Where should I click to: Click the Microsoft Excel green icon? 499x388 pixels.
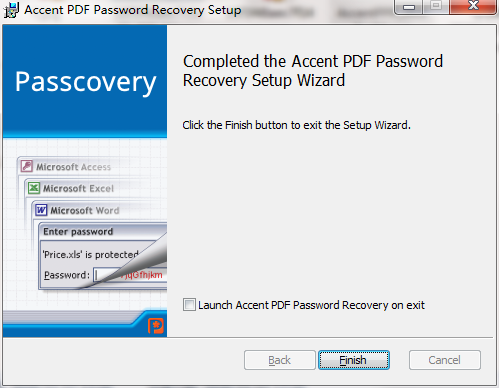click(x=34, y=188)
